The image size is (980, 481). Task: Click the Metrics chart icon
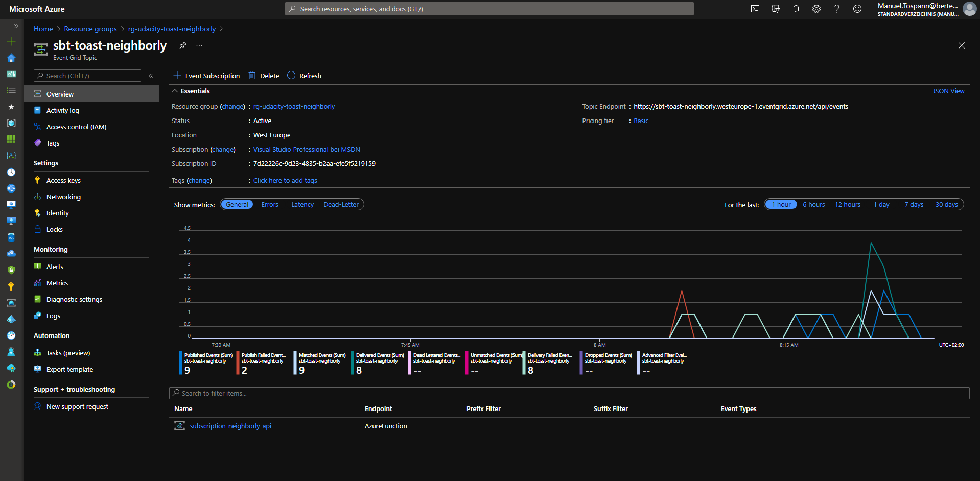(x=37, y=283)
